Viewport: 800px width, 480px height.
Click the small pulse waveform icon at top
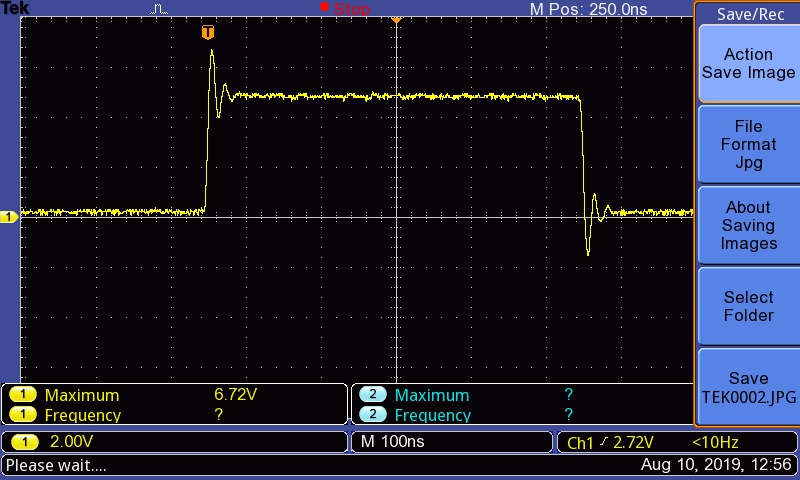[x=159, y=9]
